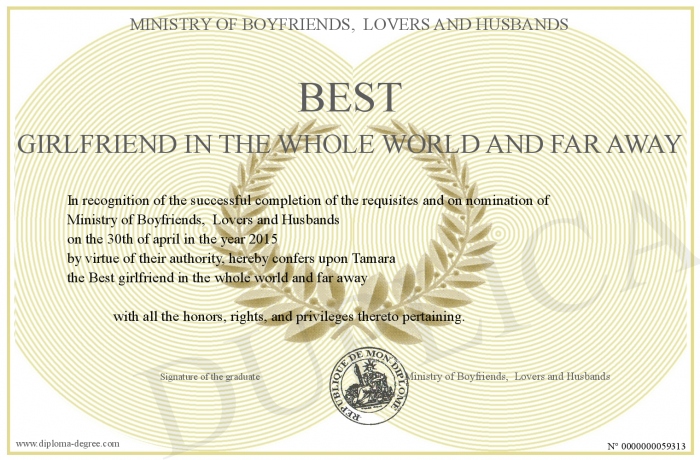The width and height of the screenshot is (700, 460).
Task: Click the 'Signature of the graduate' label
Action: [210, 376]
